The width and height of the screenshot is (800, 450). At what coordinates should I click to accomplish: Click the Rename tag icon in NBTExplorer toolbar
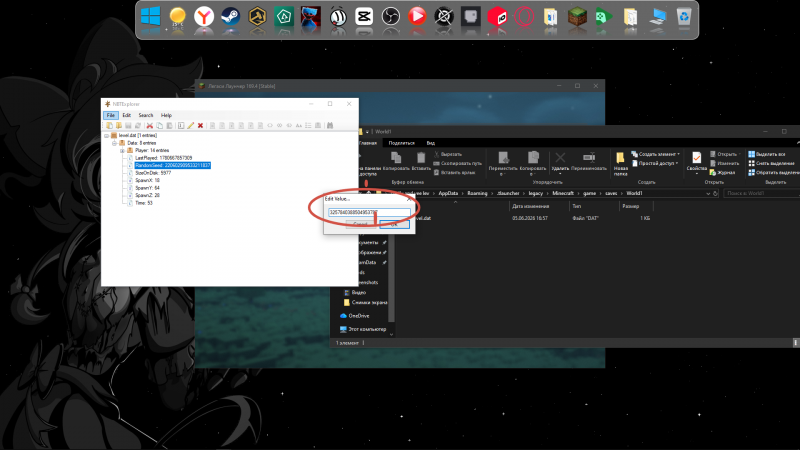coord(181,126)
